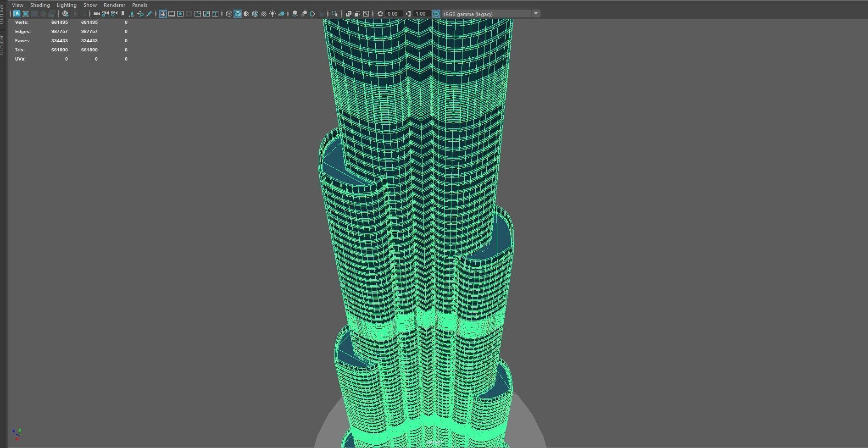Click the Exposure value field 0.00

click(x=394, y=14)
